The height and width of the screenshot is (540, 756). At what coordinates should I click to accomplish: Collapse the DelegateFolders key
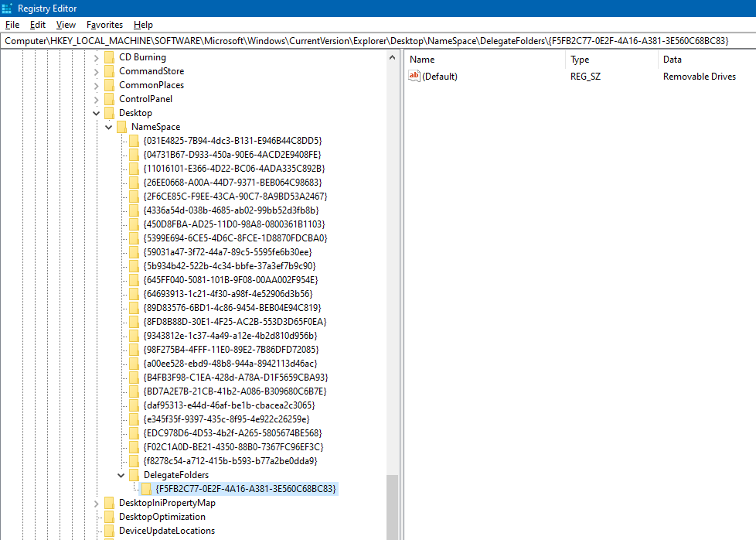click(121, 474)
